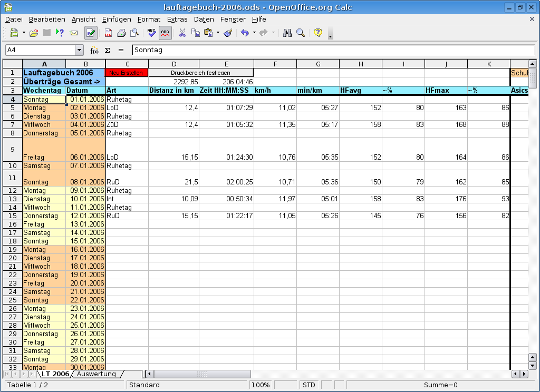Undo the last action
This screenshot has height=392, width=540.
click(244, 33)
